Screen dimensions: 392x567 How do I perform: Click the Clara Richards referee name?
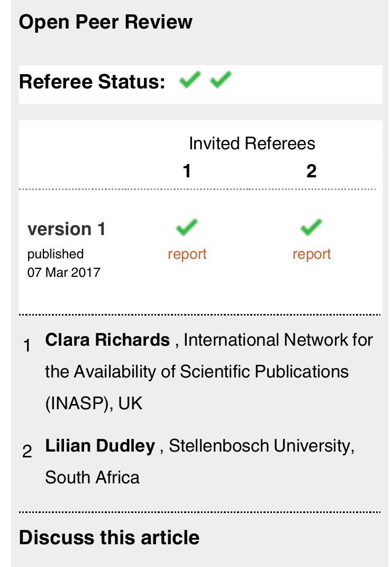[x=107, y=340]
